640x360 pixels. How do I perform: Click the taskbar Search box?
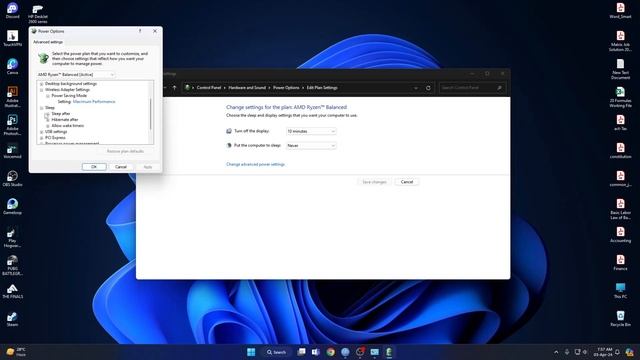pos(276,352)
